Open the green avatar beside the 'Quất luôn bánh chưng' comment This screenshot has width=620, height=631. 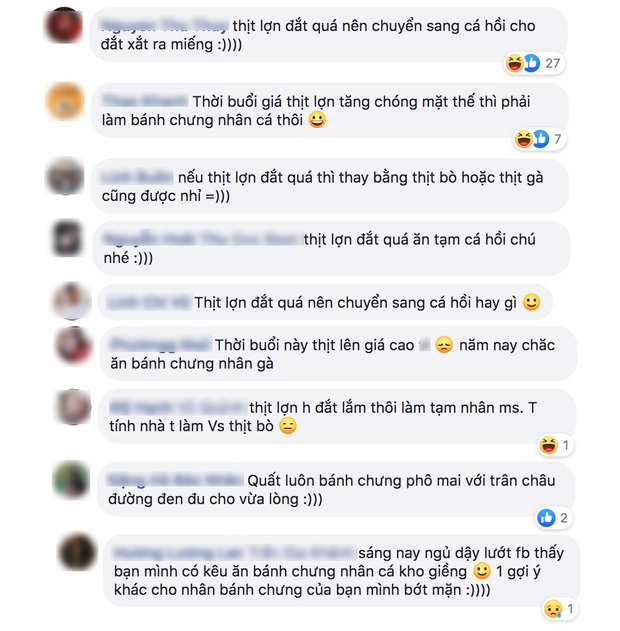pos(71,480)
